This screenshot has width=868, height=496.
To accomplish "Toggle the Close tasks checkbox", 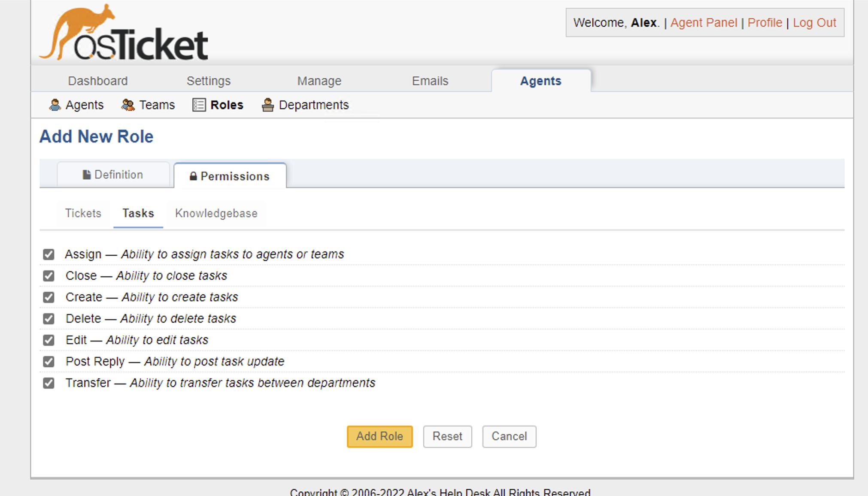I will click(x=49, y=276).
